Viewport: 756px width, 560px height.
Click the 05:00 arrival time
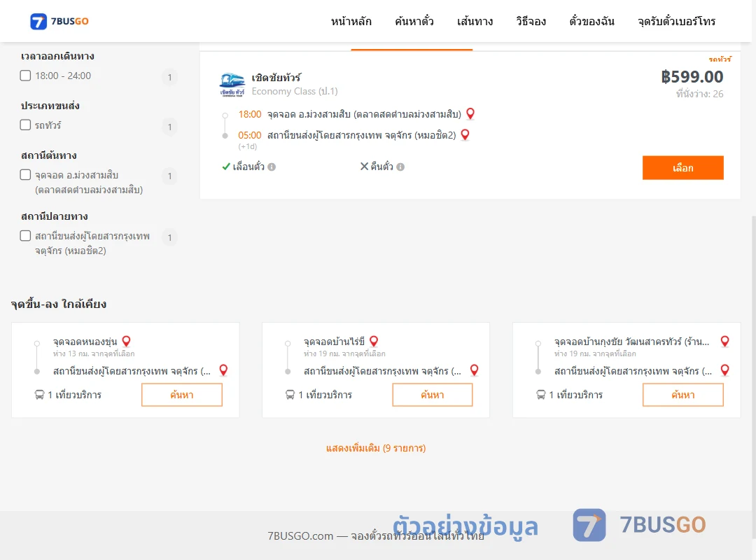(x=250, y=135)
